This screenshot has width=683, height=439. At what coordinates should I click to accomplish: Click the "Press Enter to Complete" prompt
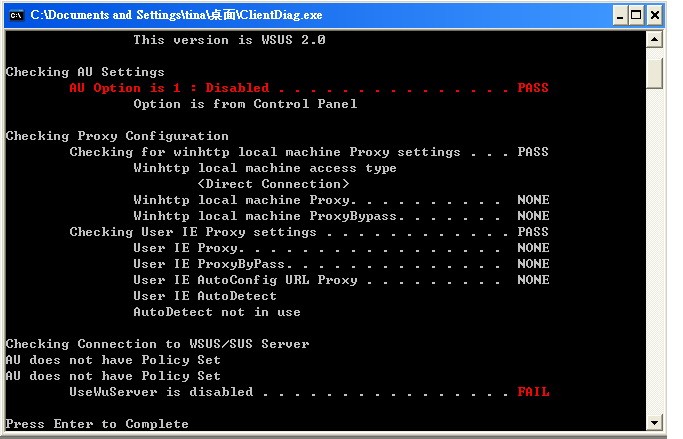coord(97,424)
